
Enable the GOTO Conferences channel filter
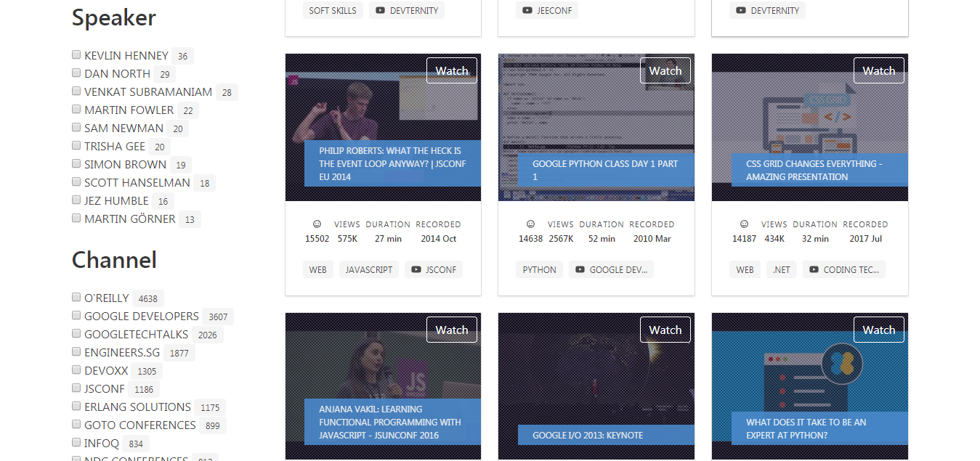[x=76, y=425]
